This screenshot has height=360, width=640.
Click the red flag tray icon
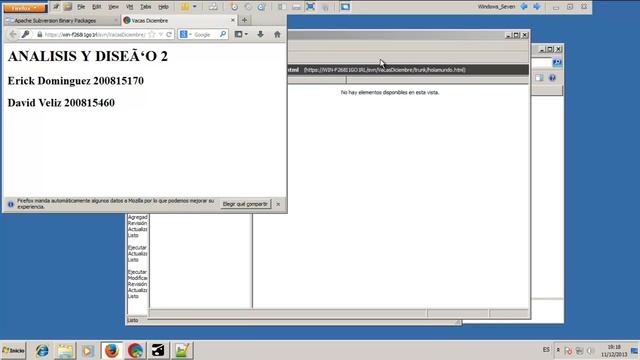coord(569,351)
